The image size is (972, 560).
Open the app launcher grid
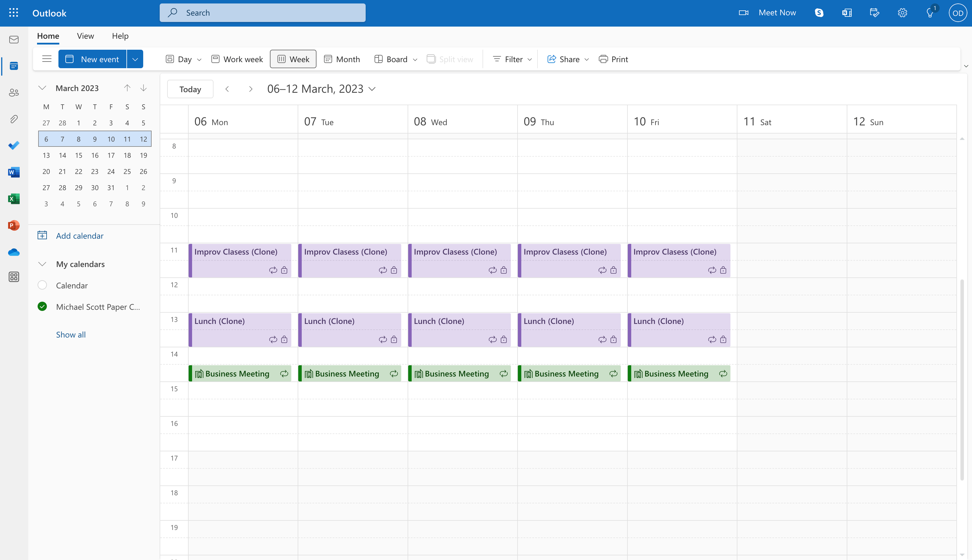tap(14, 13)
